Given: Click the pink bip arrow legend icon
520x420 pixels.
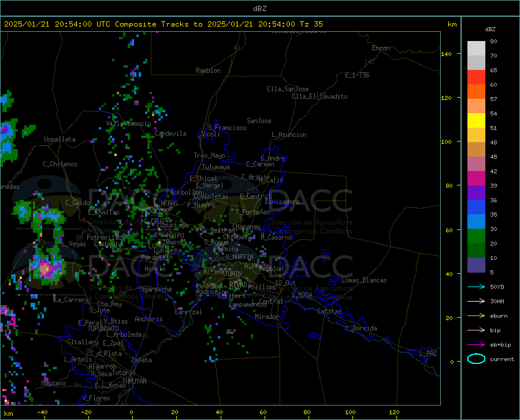Looking at the screenshot, I should coord(476,330).
